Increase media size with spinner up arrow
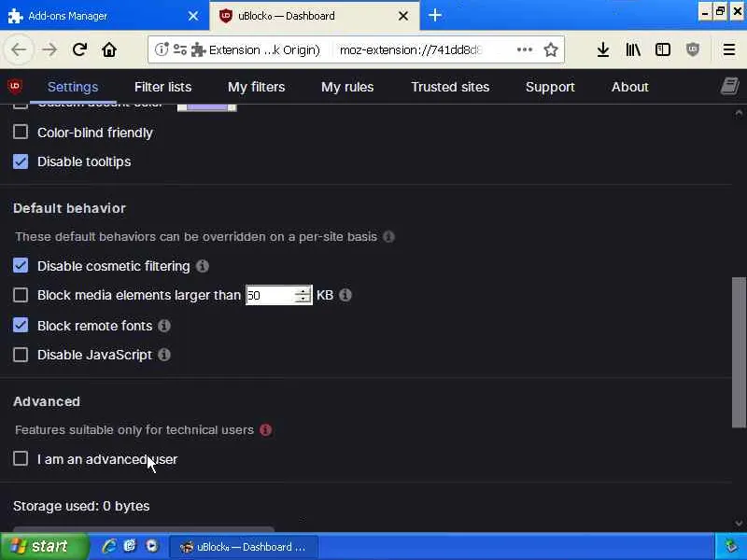This screenshot has width=747, height=560. point(303,290)
